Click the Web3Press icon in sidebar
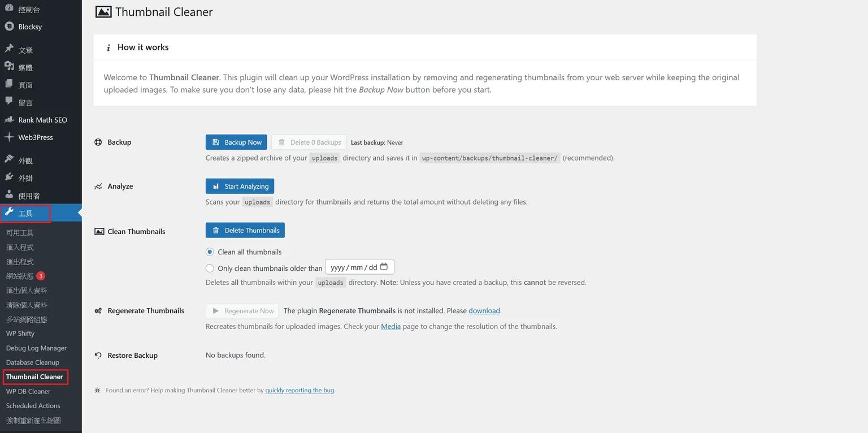 tap(9, 137)
